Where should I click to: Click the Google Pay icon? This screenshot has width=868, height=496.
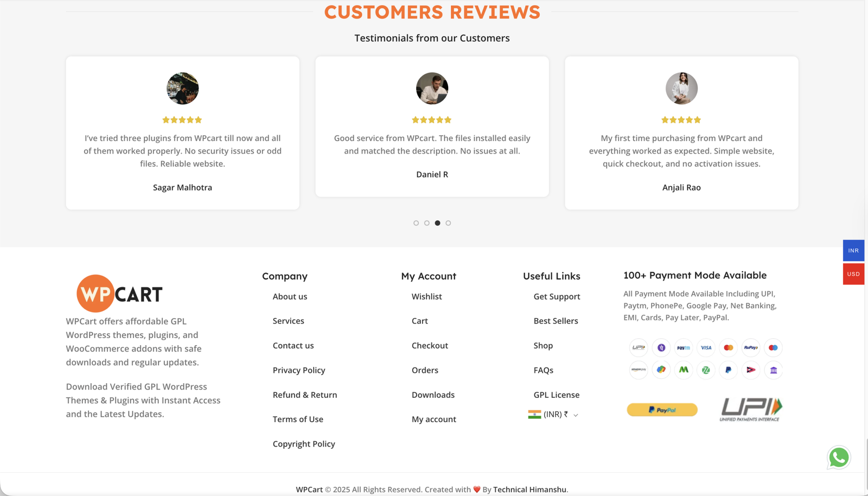pyautogui.click(x=661, y=370)
